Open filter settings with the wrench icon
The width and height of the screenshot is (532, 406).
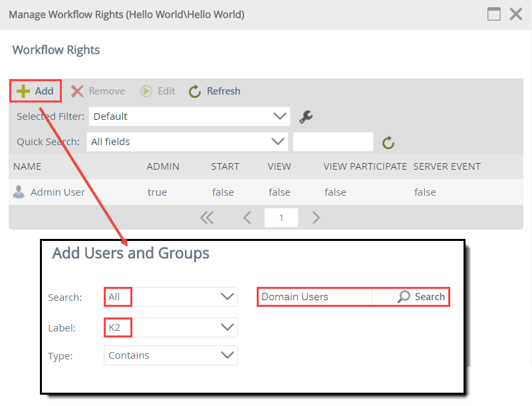point(305,116)
